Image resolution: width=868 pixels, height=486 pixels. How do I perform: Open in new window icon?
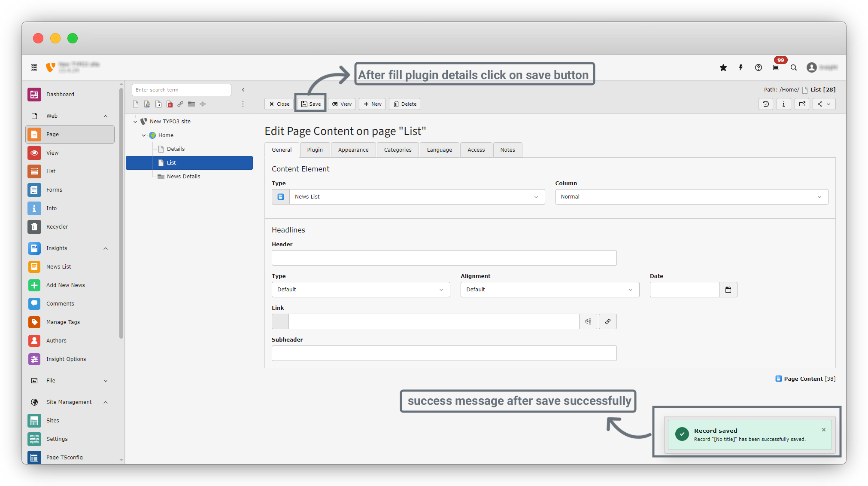802,104
